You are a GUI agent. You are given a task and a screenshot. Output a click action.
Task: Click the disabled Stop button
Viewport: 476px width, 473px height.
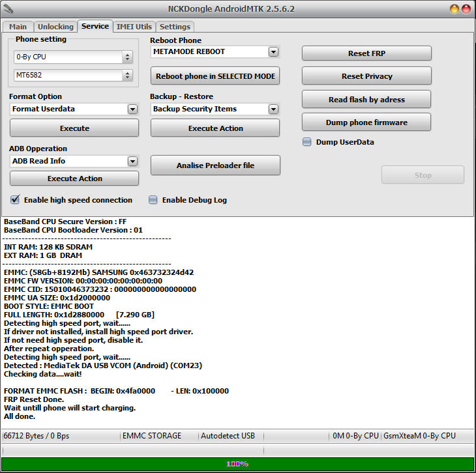(x=423, y=175)
